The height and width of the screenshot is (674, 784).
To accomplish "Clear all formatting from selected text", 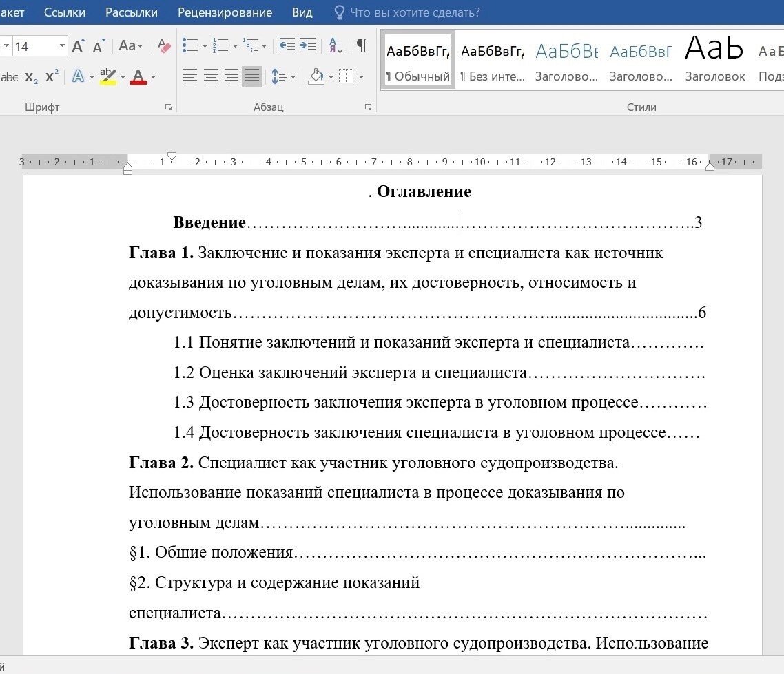I will point(164,46).
